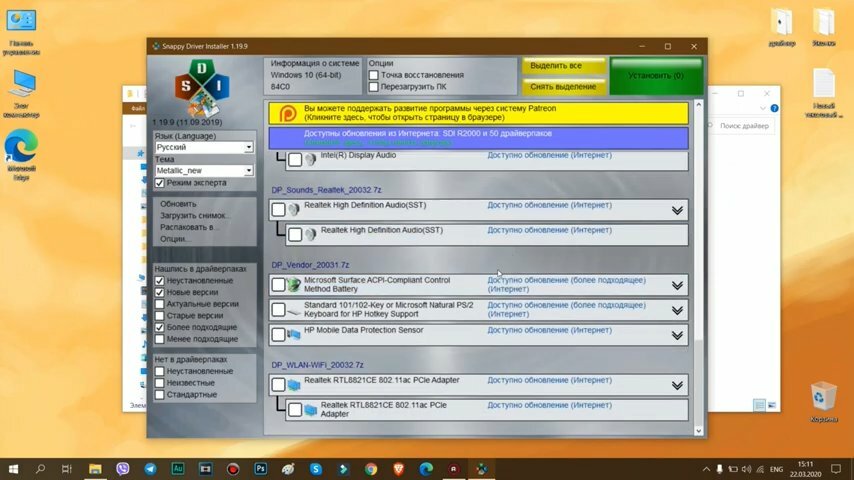
Task: Click the Patreon support yellow banner text
Action: (430, 113)
